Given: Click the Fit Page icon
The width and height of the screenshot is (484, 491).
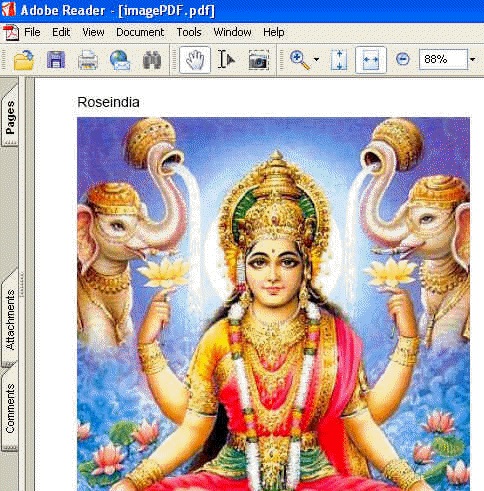Looking at the screenshot, I should tap(339, 60).
